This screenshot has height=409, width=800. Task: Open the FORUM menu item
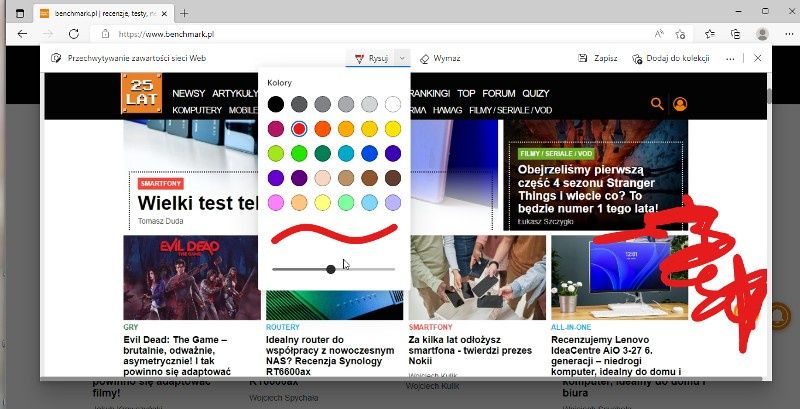point(498,93)
